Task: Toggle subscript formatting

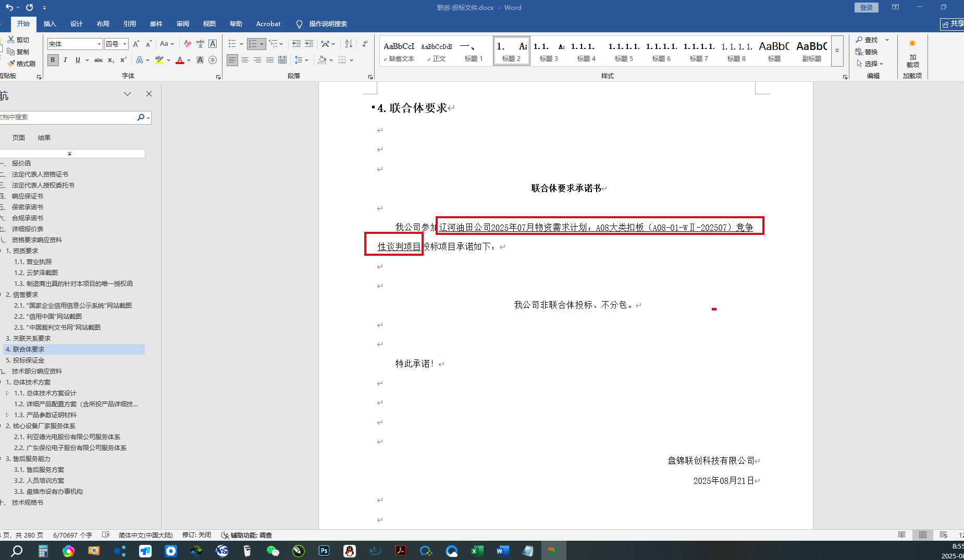Action: (111, 60)
